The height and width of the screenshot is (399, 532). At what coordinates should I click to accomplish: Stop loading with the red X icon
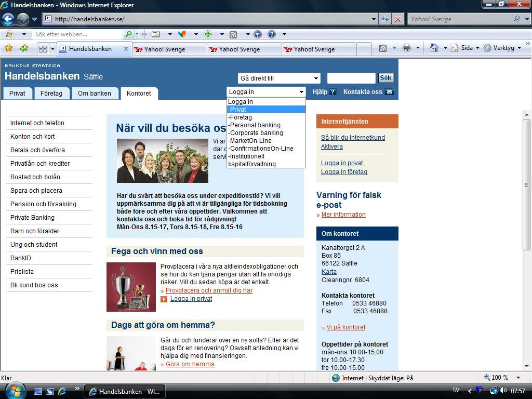[397, 19]
